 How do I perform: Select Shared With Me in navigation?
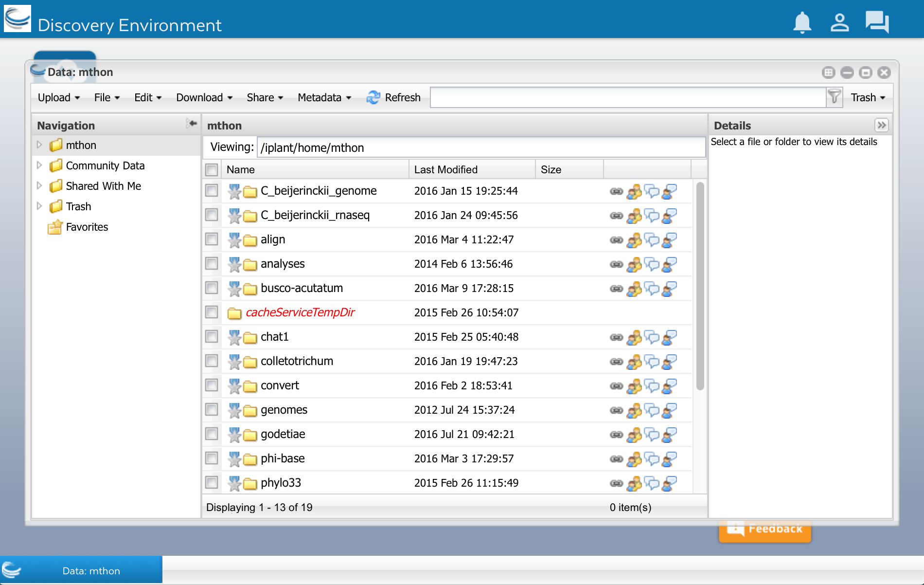click(104, 186)
